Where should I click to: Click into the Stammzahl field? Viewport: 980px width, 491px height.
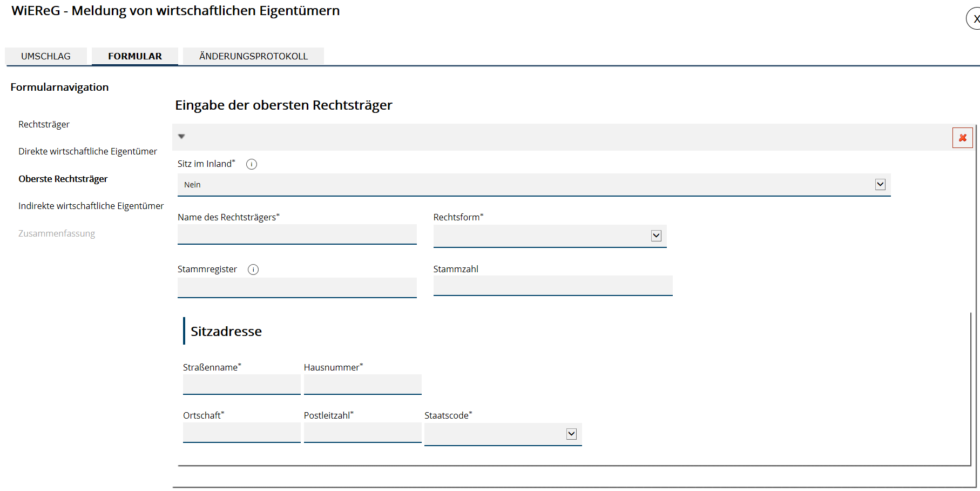coord(553,286)
